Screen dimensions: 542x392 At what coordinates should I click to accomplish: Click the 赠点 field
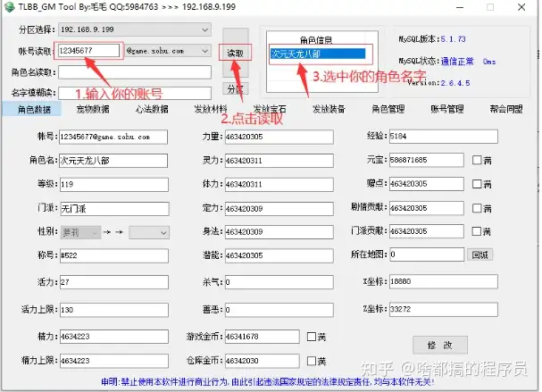coord(427,184)
